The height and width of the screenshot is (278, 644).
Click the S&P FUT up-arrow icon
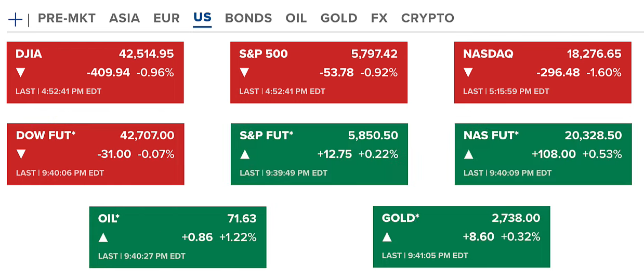tap(245, 154)
